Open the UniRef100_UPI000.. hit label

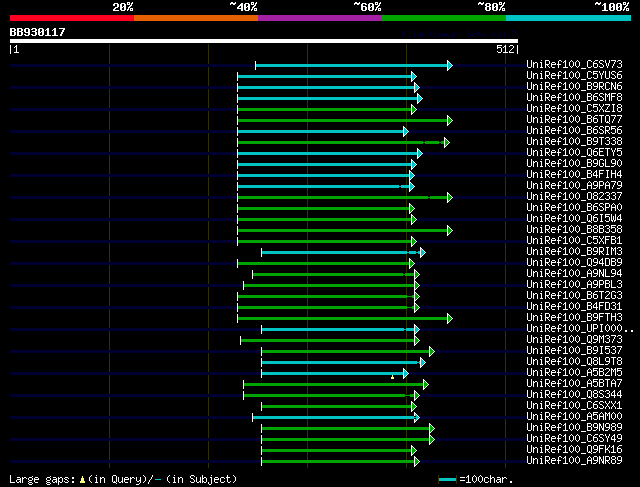580,329
